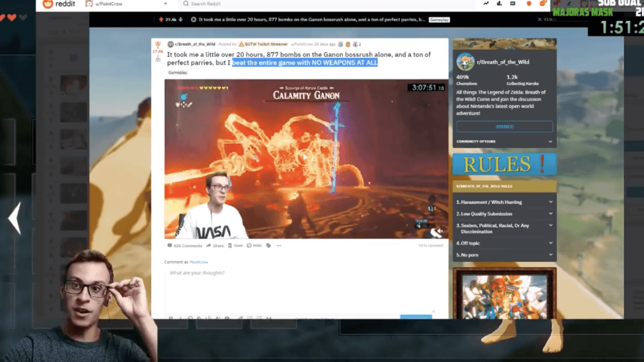The width and height of the screenshot is (644, 362).
Task: Expand rule 1 Harassment / Witch Hunting
Action: coord(504,202)
